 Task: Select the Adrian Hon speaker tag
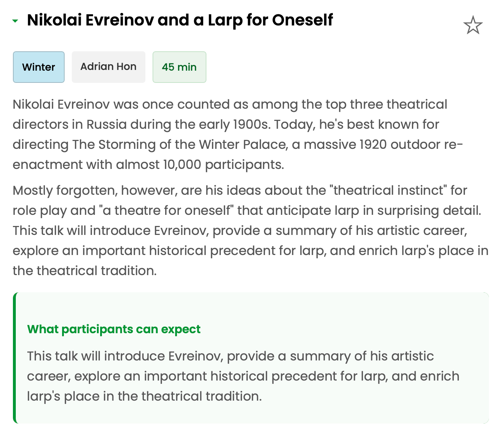point(108,67)
